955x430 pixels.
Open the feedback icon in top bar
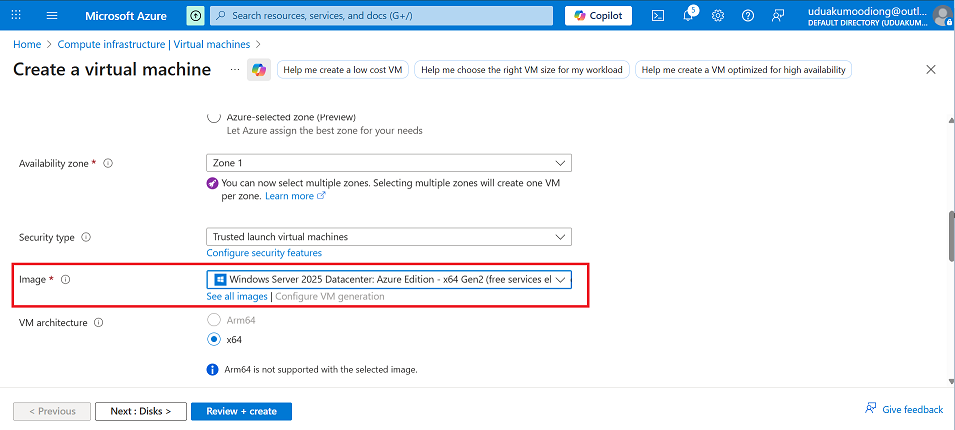coord(778,16)
